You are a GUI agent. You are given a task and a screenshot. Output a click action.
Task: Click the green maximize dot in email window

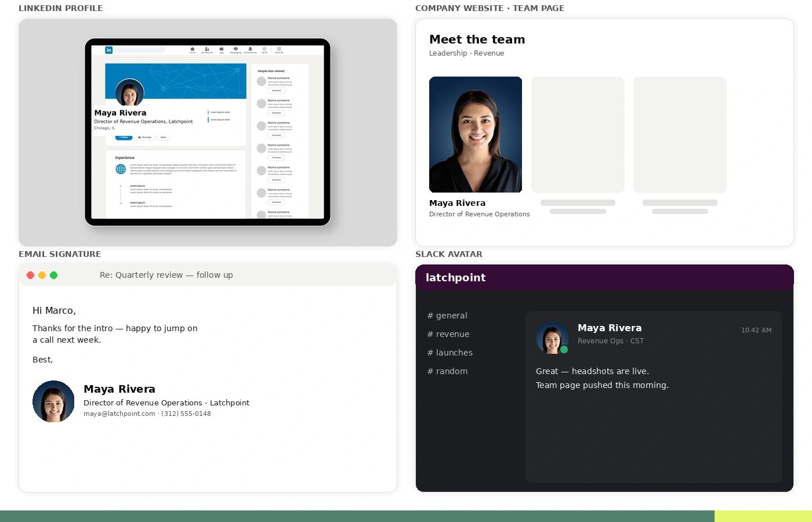pos(54,275)
